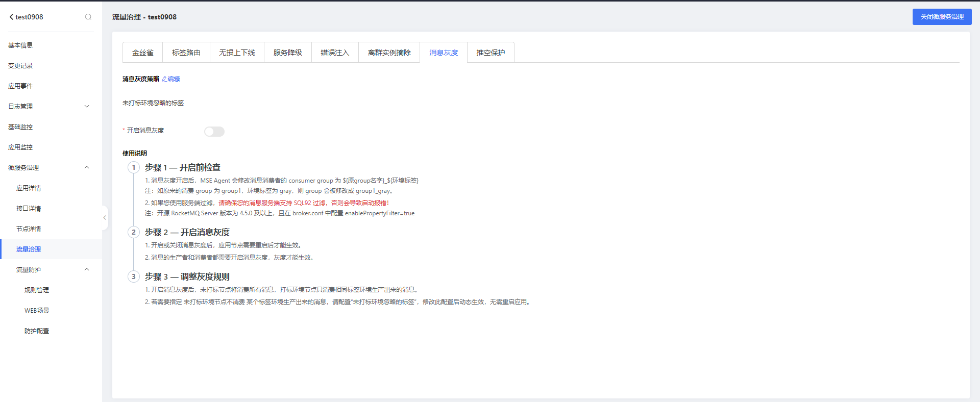Navigate to 应用监控 in sidebar
Viewport: 980px width, 402px height.
(x=20, y=147)
